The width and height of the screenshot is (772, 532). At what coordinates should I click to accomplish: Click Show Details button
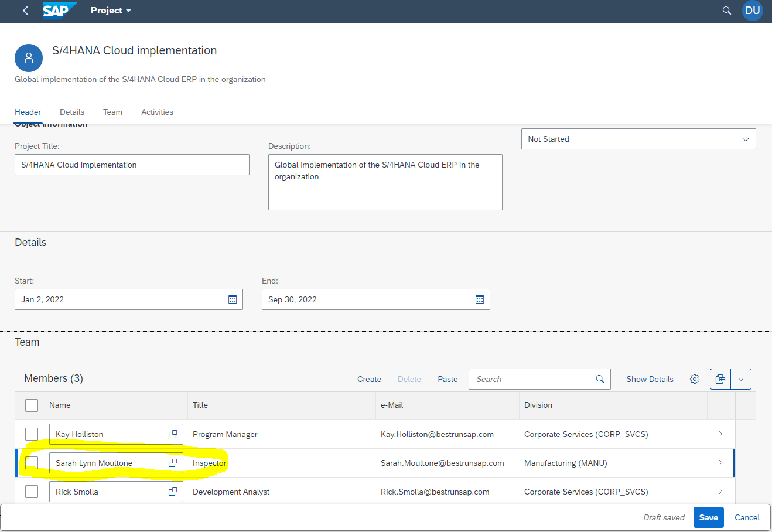coord(650,379)
